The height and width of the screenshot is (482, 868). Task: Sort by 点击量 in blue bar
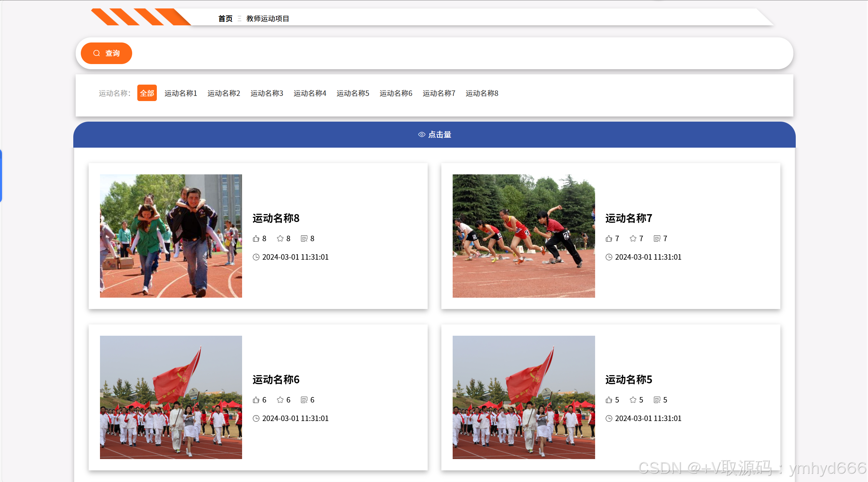point(435,135)
